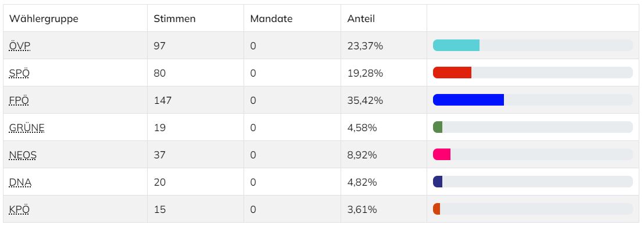Click the Mandate column header
644x228 pixels.
[271, 19]
